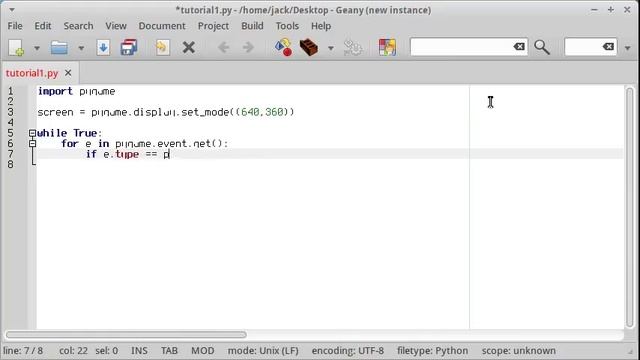The image size is (640, 360).
Task: Expand the recent files dropdown arrow
Action: [x=81, y=48]
